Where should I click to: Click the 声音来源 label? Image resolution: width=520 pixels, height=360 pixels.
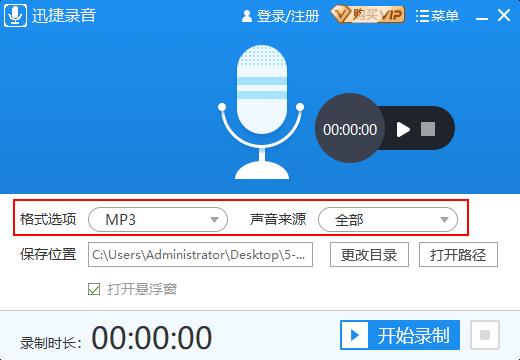(278, 219)
